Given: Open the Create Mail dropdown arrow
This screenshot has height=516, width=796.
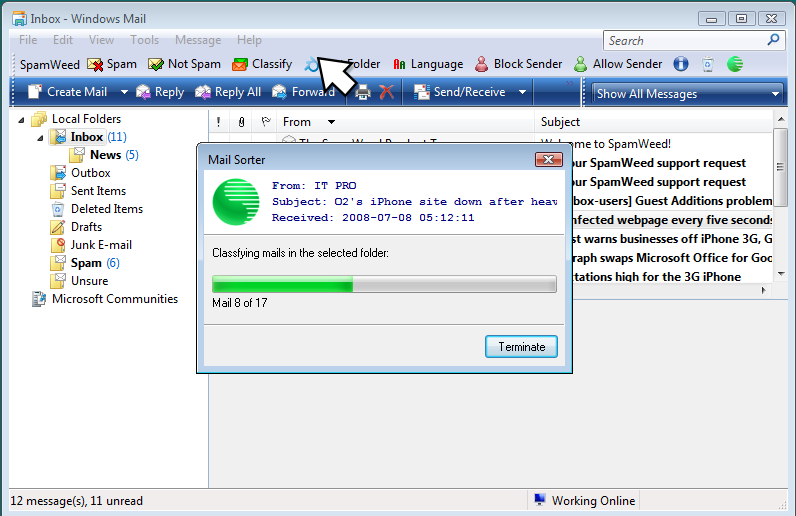Looking at the screenshot, I should (124, 92).
